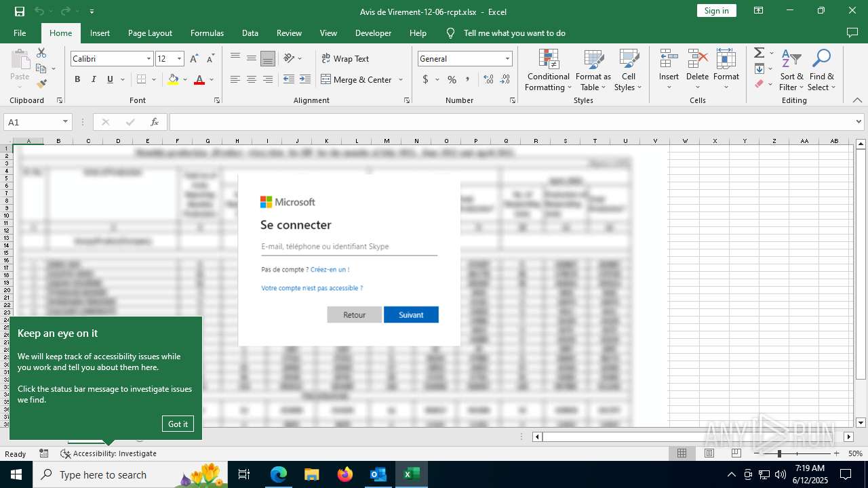This screenshot has width=868, height=488.
Task: Apply Percent Style format
Action: (452, 79)
